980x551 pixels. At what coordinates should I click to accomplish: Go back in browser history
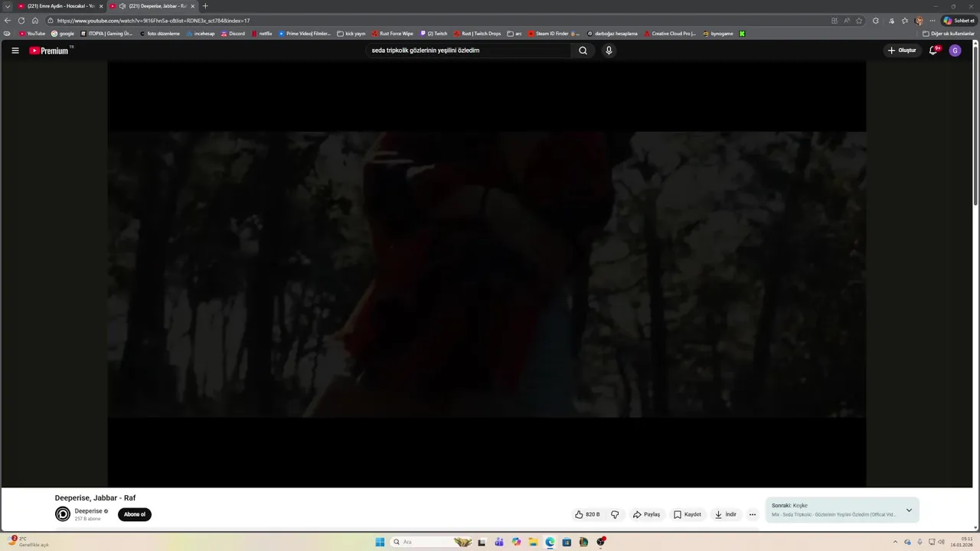[x=8, y=21]
